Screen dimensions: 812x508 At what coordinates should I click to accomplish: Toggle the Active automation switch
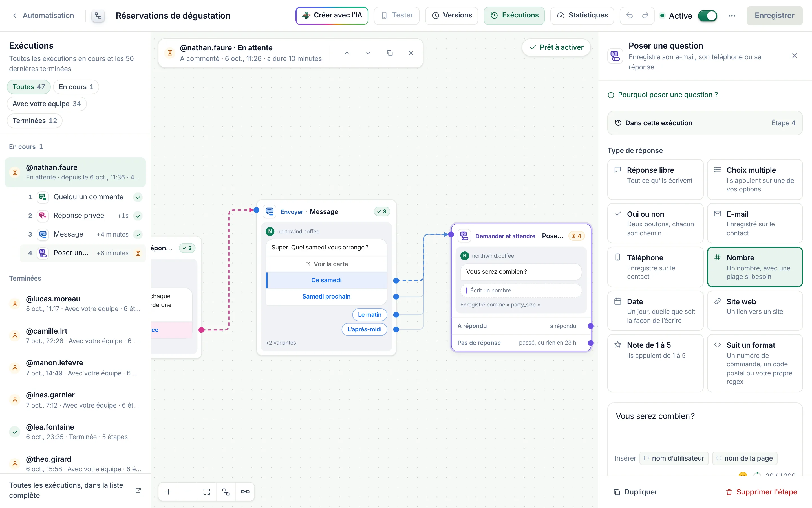tap(707, 16)
